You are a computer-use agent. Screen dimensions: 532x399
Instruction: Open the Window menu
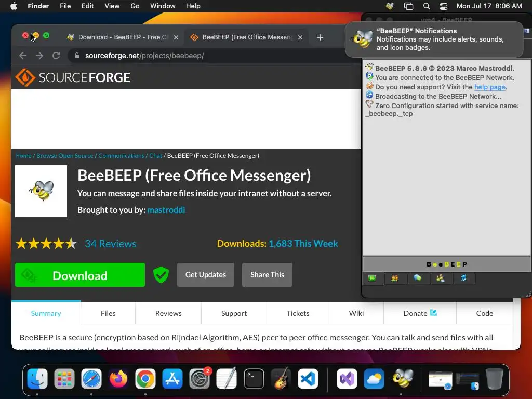pos(163,6)
